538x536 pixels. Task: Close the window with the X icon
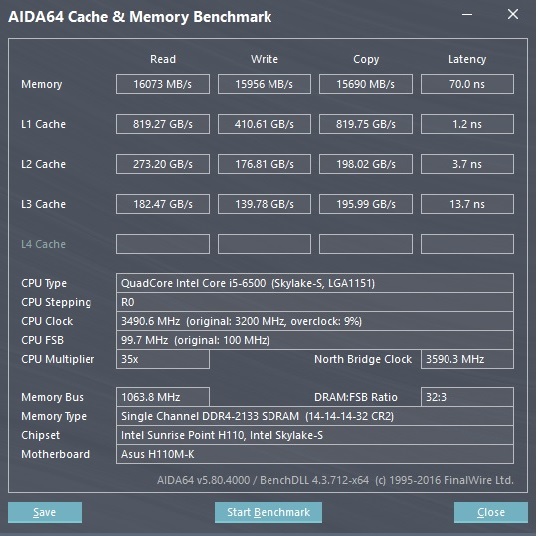(513, 14)
